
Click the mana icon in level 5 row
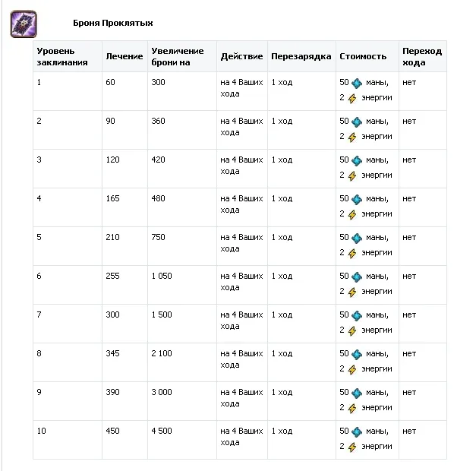[x=357, y=237]
